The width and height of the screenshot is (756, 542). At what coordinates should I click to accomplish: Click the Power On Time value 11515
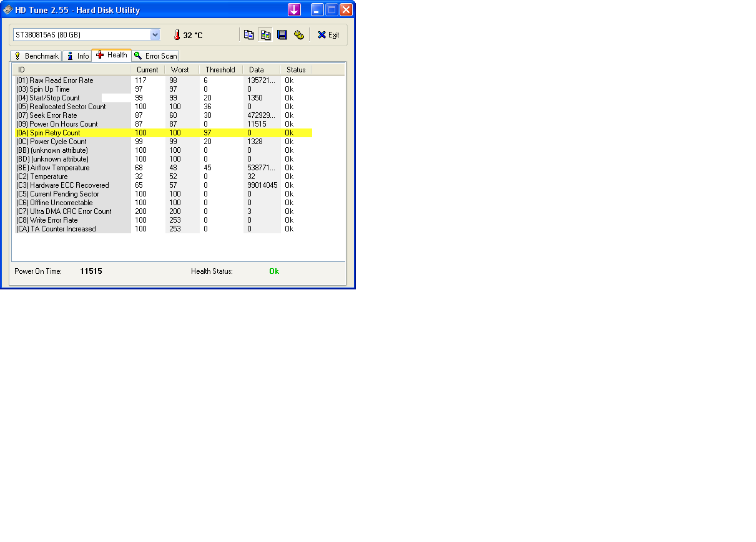(91, 271)
